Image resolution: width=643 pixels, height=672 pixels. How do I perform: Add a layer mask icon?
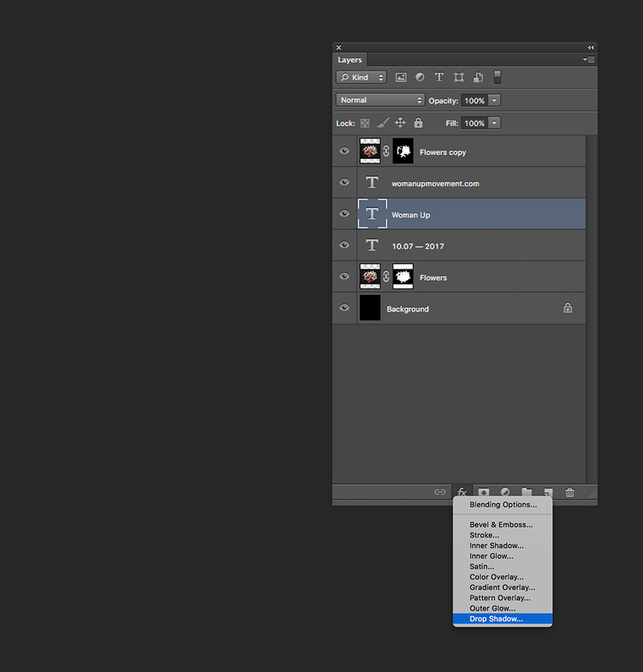coord(483,492)
